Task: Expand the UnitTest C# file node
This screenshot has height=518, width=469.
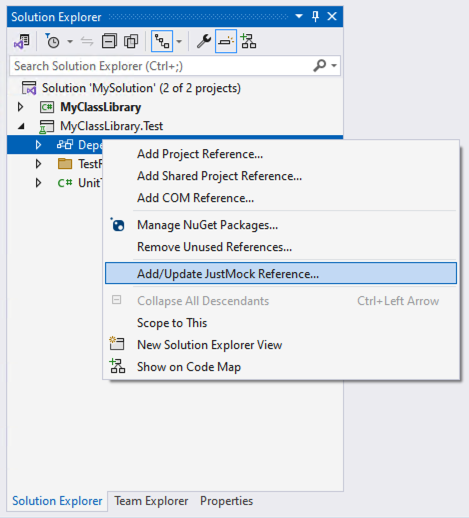Action: 38,183
